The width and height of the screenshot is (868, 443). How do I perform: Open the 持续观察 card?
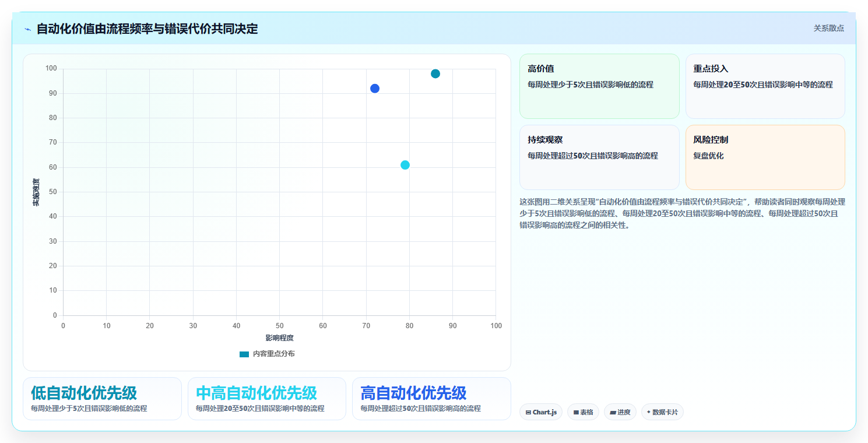(599, 157)
